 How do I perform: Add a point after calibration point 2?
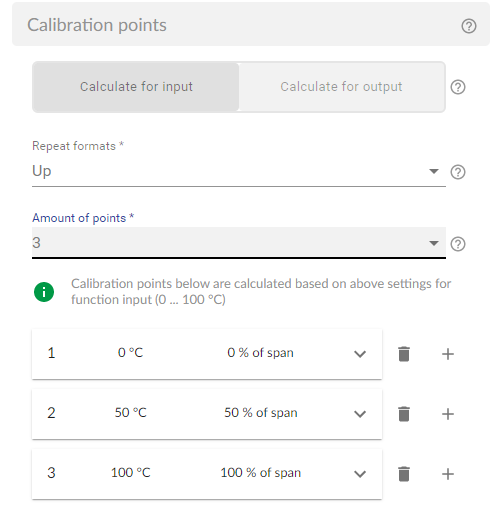coord(448,414)
